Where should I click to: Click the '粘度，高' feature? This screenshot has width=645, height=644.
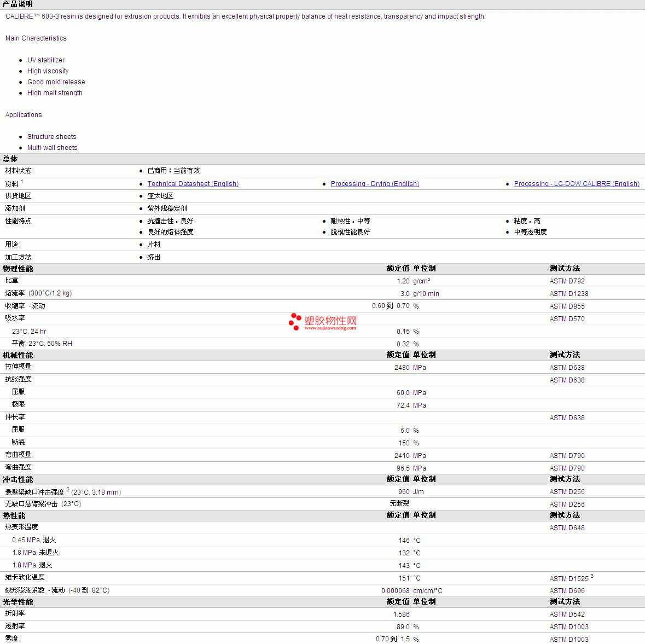[x=527, y=221]
